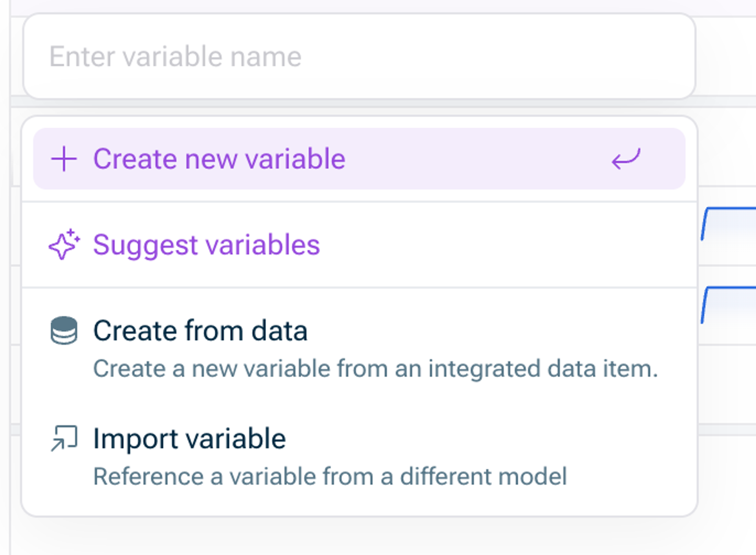
Task: Click the import arrow icon for Import variable
Action: click(x=64, y=438)
